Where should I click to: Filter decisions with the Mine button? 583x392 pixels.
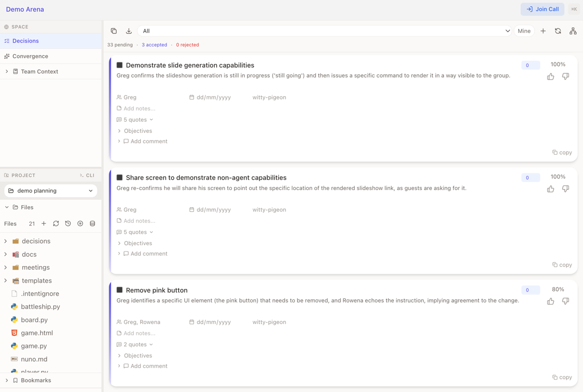[524, 31]
